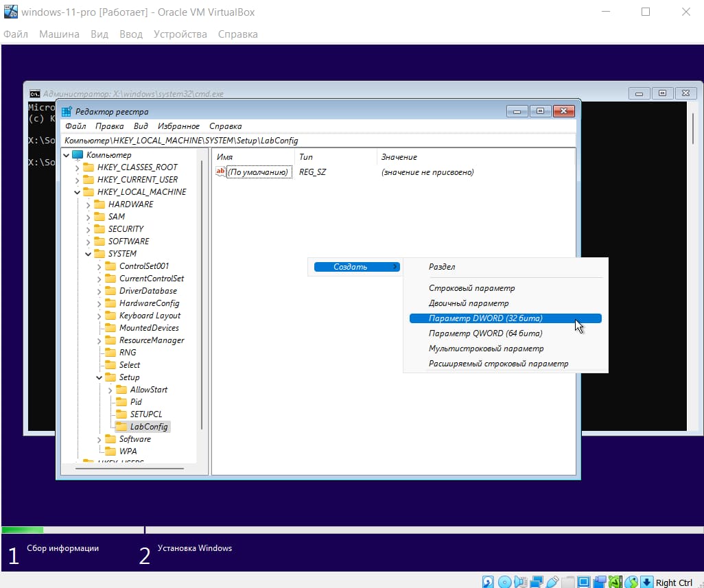The image size is (704, 588).
Task: Collapse the HKEY_LOCAL_MACHINE key
Action: pyautogui.click(x=78, y=192)
